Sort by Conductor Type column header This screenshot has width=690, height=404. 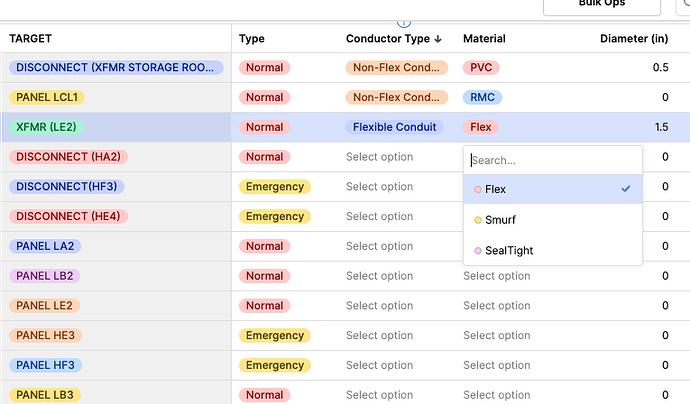click(x=393, y=39)
